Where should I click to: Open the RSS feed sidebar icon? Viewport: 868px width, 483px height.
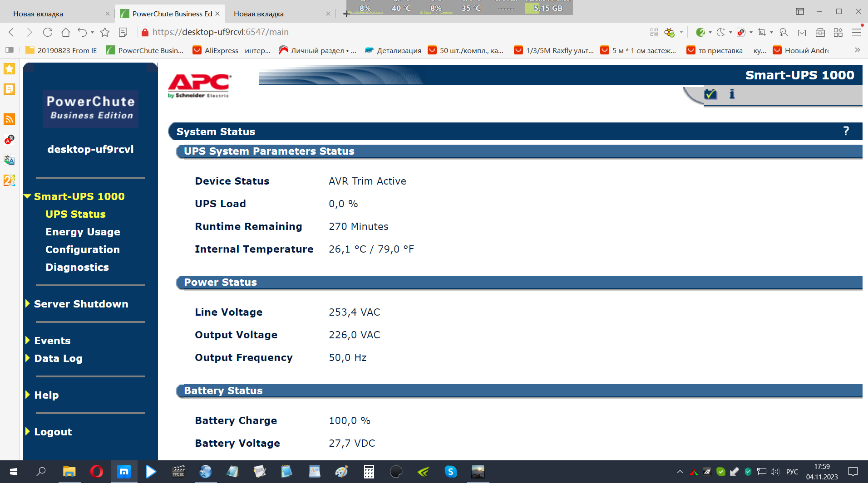10,119
